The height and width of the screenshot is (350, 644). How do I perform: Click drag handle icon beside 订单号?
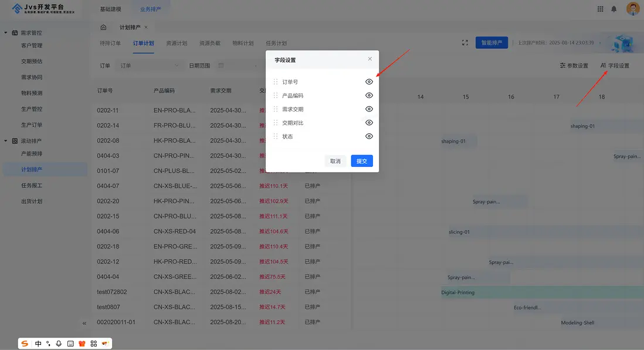[276, 82]
